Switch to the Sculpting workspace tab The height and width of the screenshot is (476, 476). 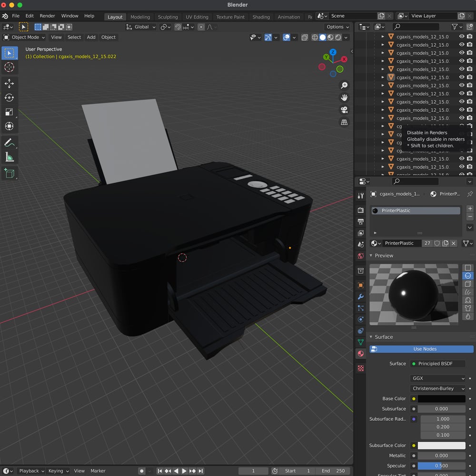click(168, 17)
